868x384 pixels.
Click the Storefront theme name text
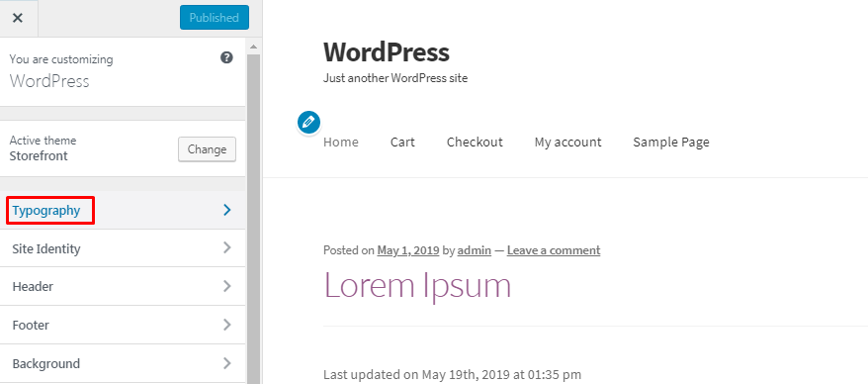[x=39, y=155]
